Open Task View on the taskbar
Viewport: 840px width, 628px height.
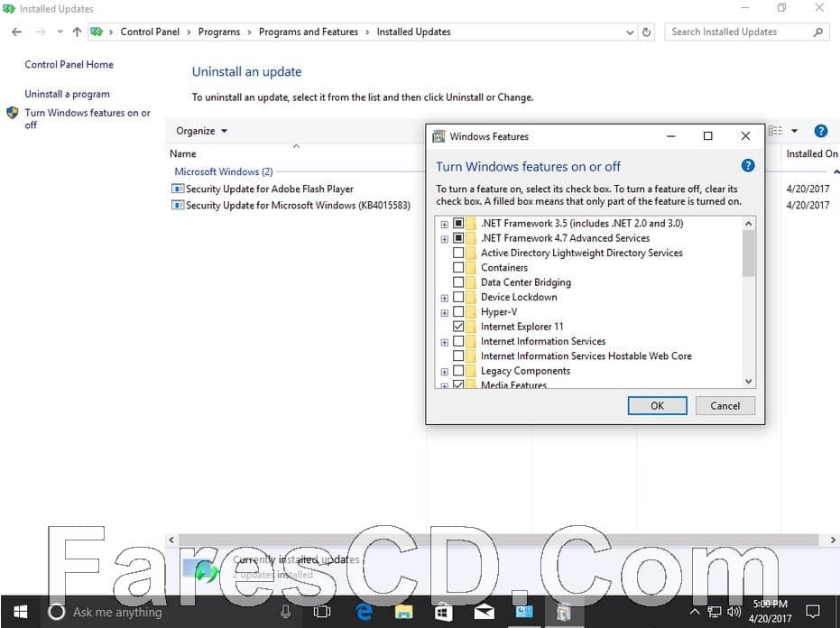click(x=322, y=612)
